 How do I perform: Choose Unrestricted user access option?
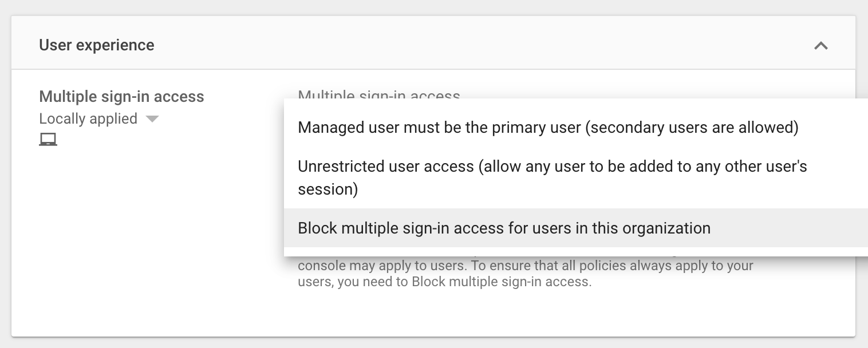tap(553, 177)
